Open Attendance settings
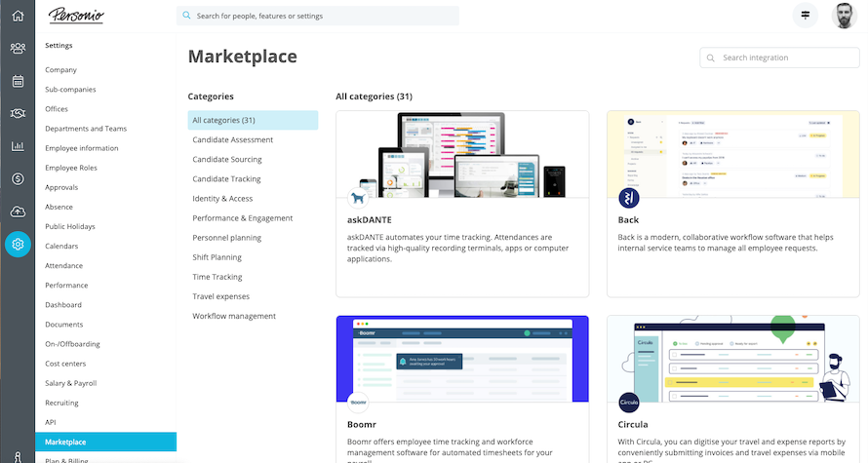The image size is (868, 463). pyautogui.click(x=63, y=265)
